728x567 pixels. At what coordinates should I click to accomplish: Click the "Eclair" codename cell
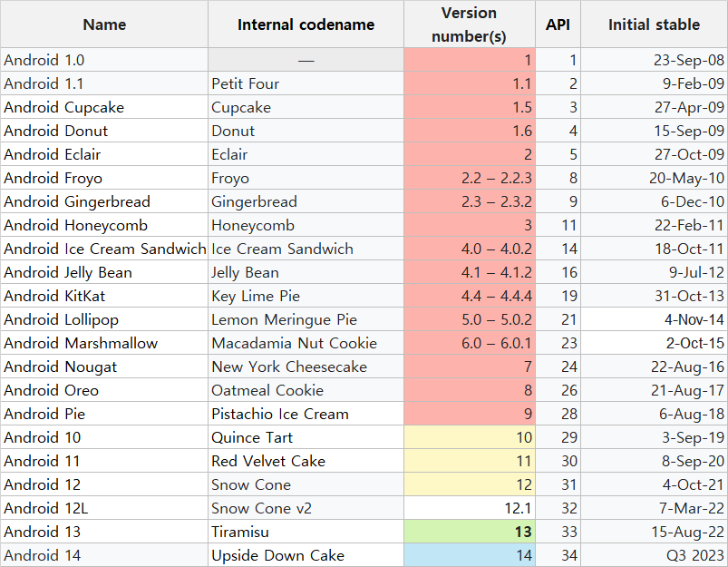point(306,154)
